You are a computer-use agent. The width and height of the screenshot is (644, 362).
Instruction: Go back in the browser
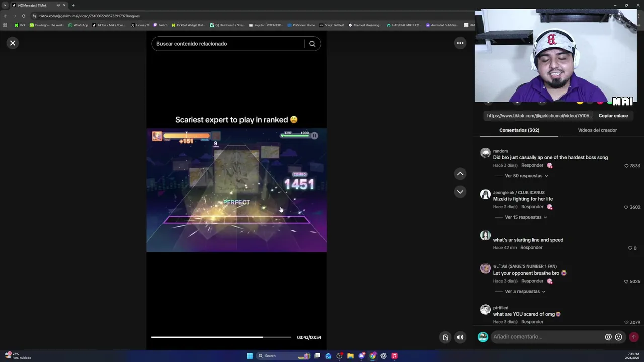[x=6, y=16]
